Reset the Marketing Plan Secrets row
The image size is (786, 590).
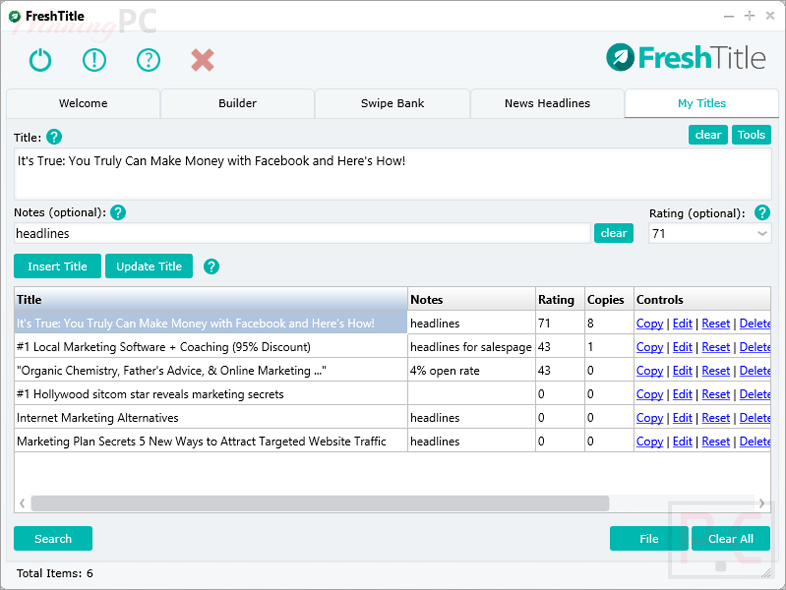716,442
